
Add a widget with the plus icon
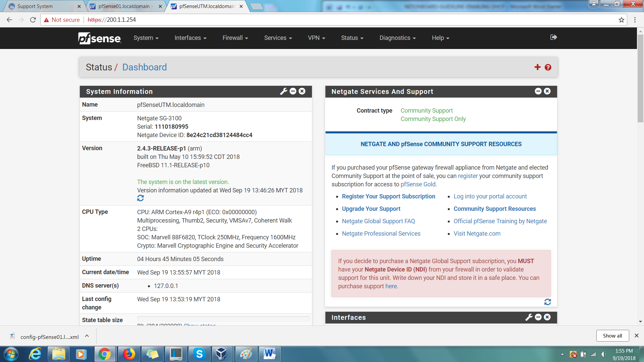coord(537,67)
